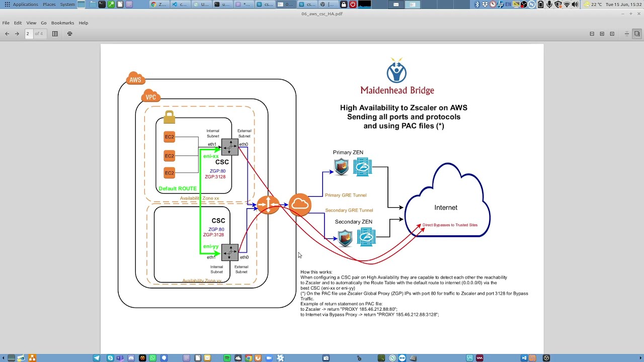Click the green 'Default ROUTE' label
644x362 pixels.
point(178,189)
